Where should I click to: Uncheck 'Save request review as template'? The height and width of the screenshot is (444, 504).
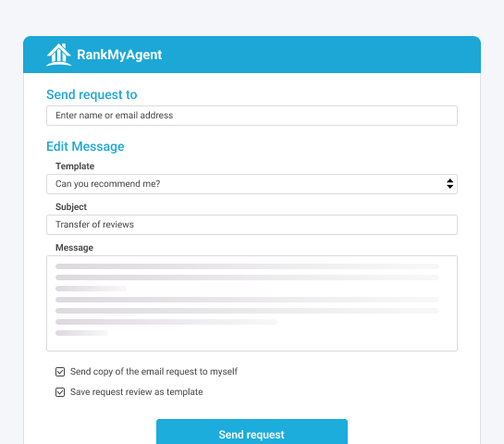[x=60, y=392]
